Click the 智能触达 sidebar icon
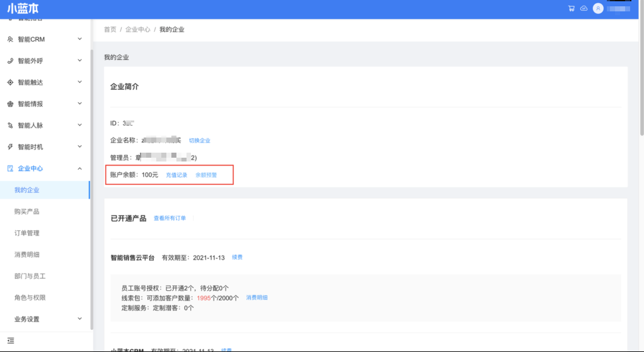Screen dimensions: 644x352 (x=10, y=83)
